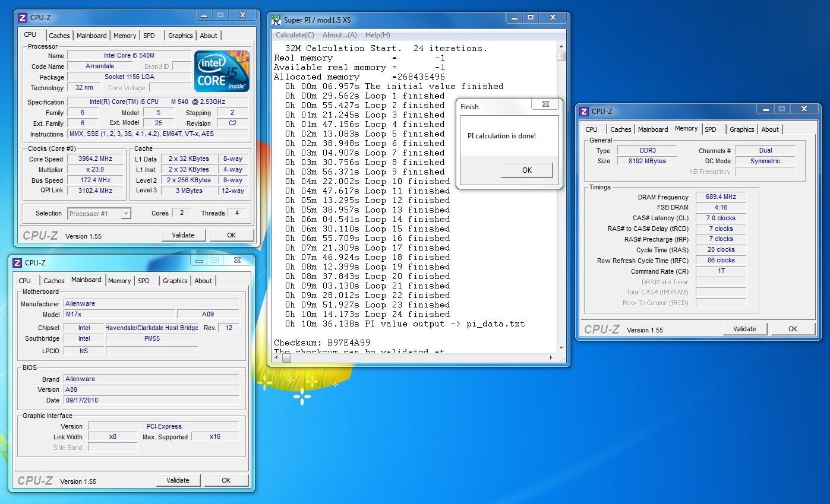Open Caches tab in the Mainboard CPU-Z window
Viewport: 830px width, 504px height.
tap(54, 281)
